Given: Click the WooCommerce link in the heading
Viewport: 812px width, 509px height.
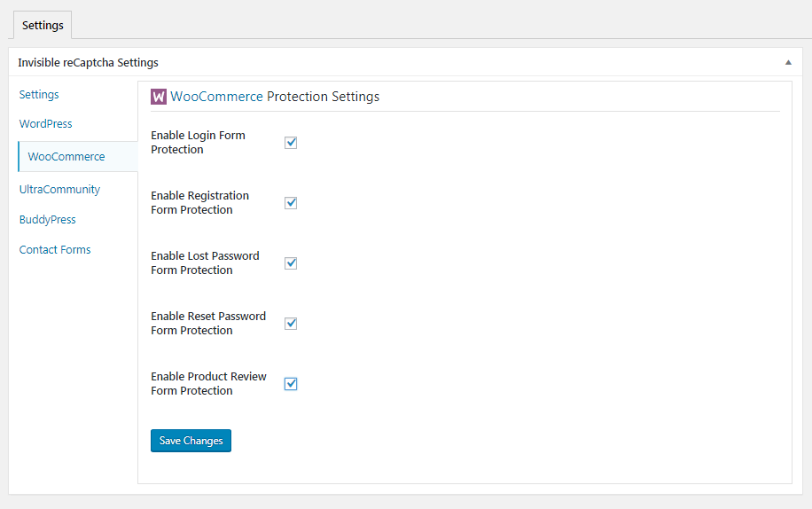Looking at the screenshot, I should point(216,97).
